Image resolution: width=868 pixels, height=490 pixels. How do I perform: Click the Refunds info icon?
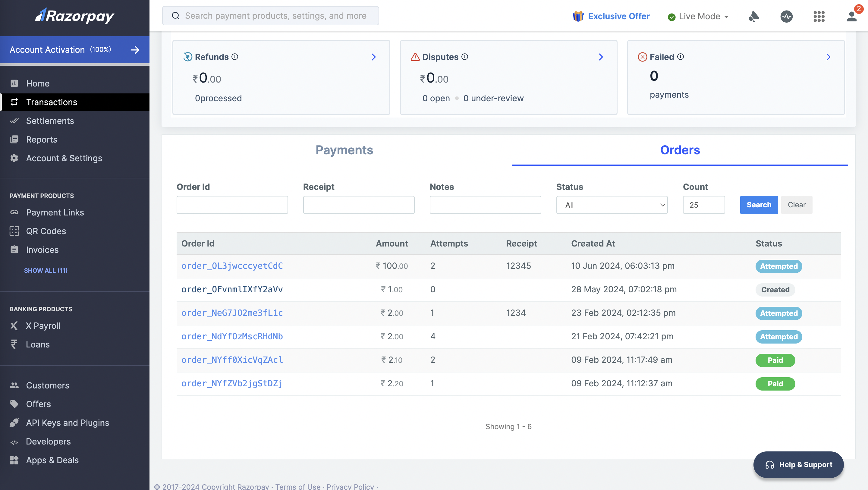click(x=235, y=57)
